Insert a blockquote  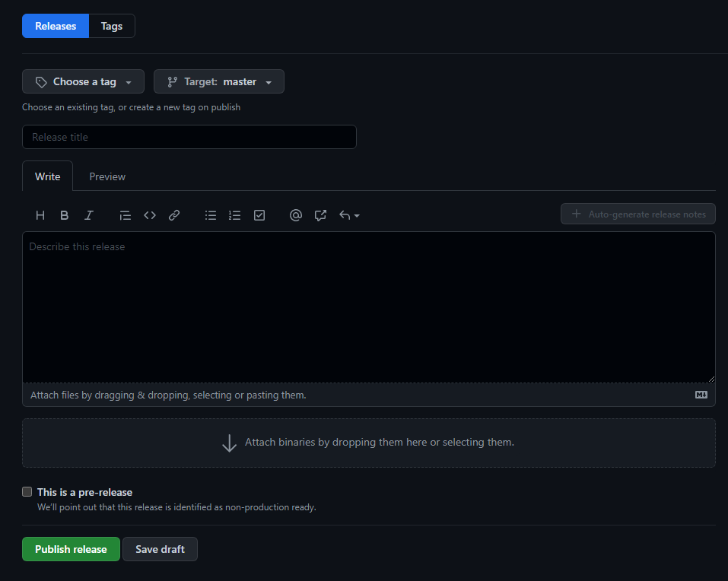pos(125,215)
